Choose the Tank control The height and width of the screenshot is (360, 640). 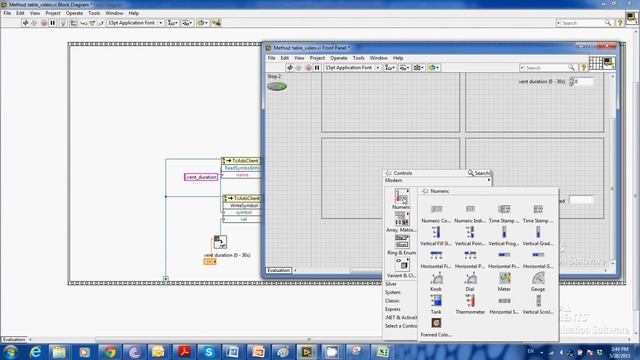[436, 304]
